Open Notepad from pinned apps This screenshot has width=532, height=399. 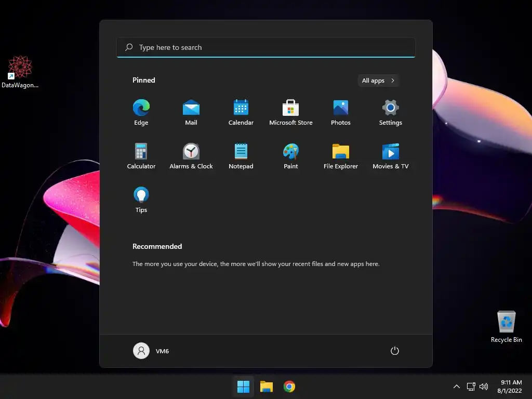pos(241,156)
